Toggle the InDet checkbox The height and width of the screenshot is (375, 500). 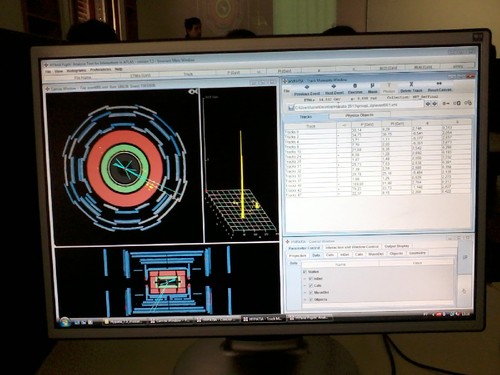tap(311, 279)
